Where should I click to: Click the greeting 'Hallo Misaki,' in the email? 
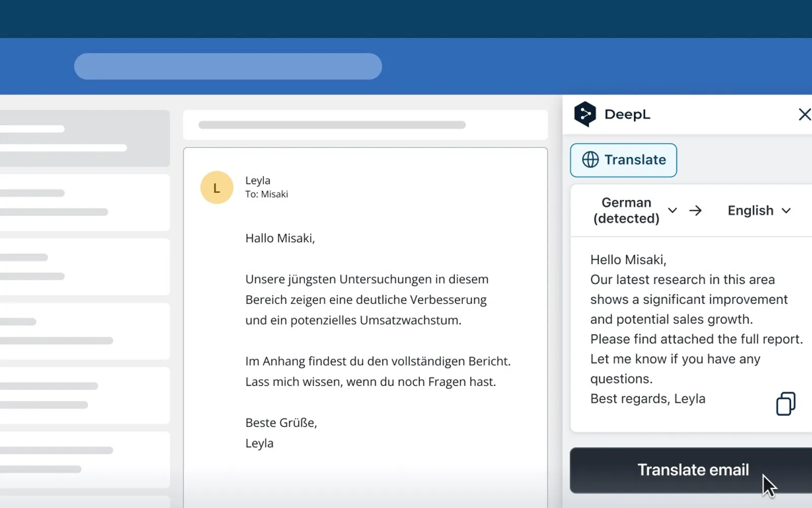pyautogui.click(x=280, y=238)
